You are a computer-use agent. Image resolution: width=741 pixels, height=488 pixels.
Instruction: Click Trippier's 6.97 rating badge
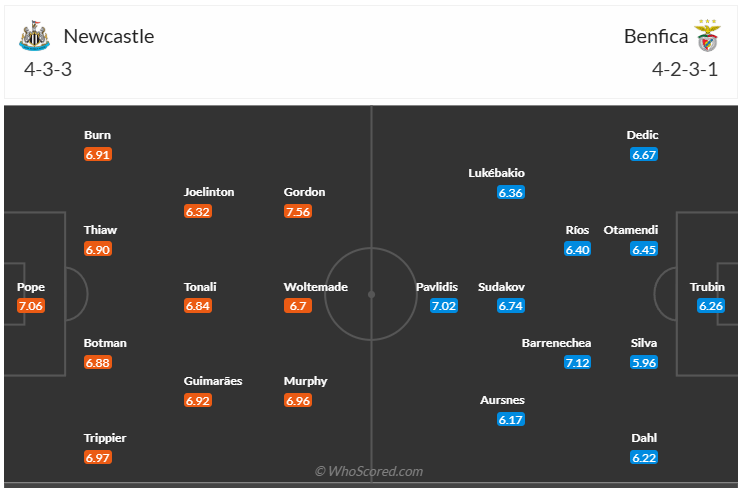(98, 457)
